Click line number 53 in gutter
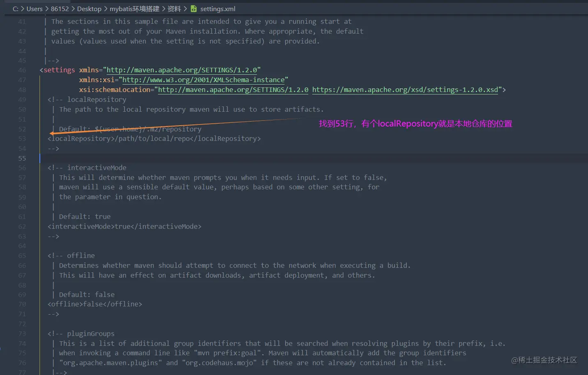The width and height of the screenshot is (588, 375). click(22, 139)
